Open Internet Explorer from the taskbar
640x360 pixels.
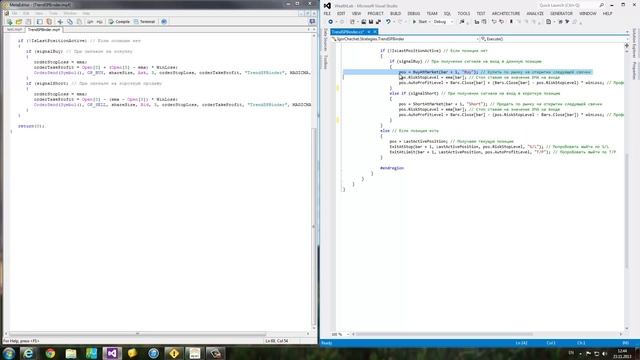click(28, 353)
